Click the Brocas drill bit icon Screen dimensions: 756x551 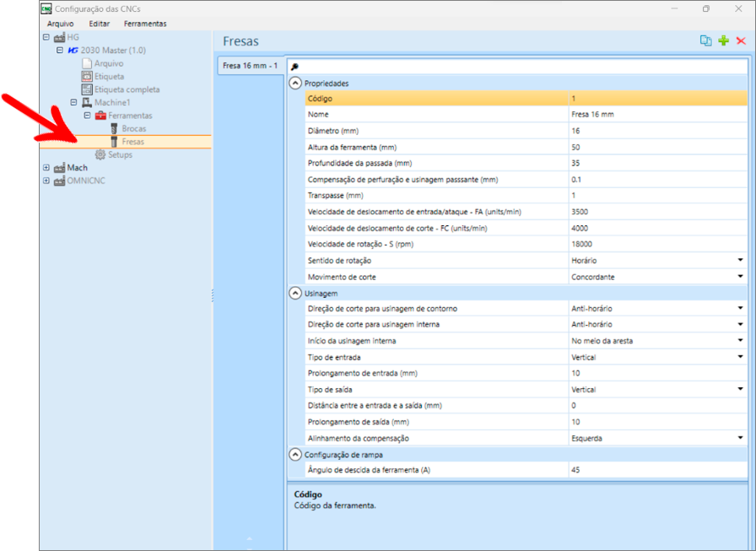[x=114, y=129]
